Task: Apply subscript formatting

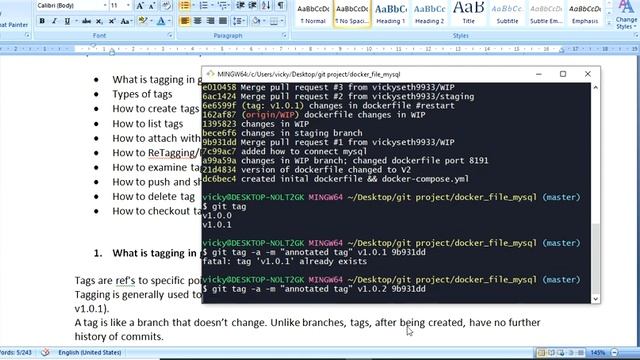Action: coord(99,21)
